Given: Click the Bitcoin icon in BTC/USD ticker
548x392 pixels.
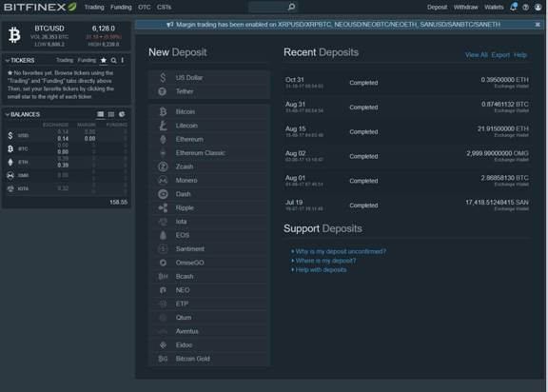Looking at the screenshot, I should 14,35.
